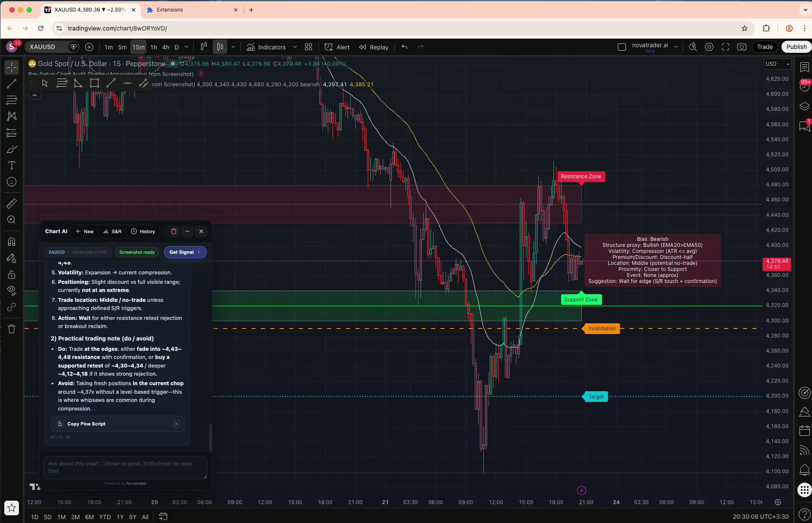Click the Get Signal button
This screenshot has width=812, height=523.
click(x=185, y=252)
